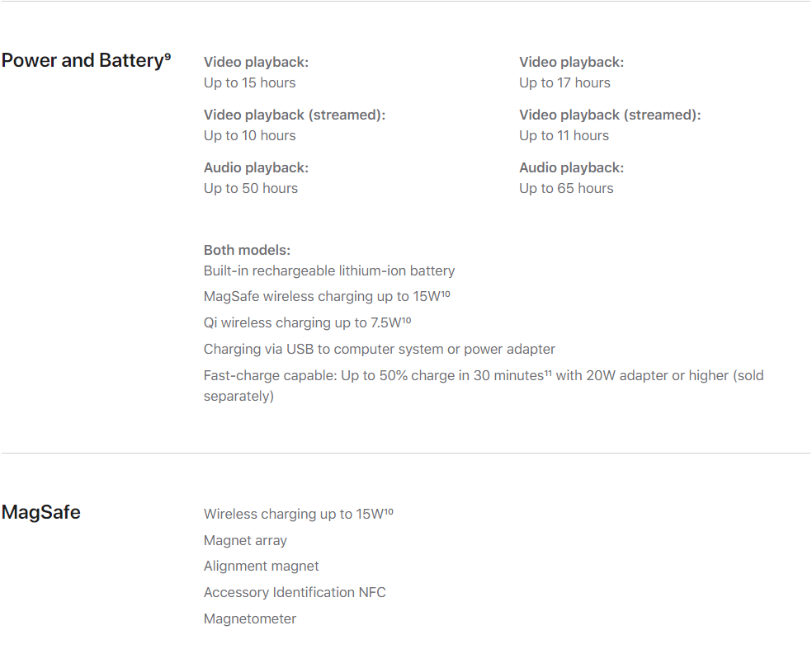Viewport: 812px width, 649px height.
Task: Click 'Up to 10 hours' streamed playback value
Action: pyautogui.click(x=249, y=135)
